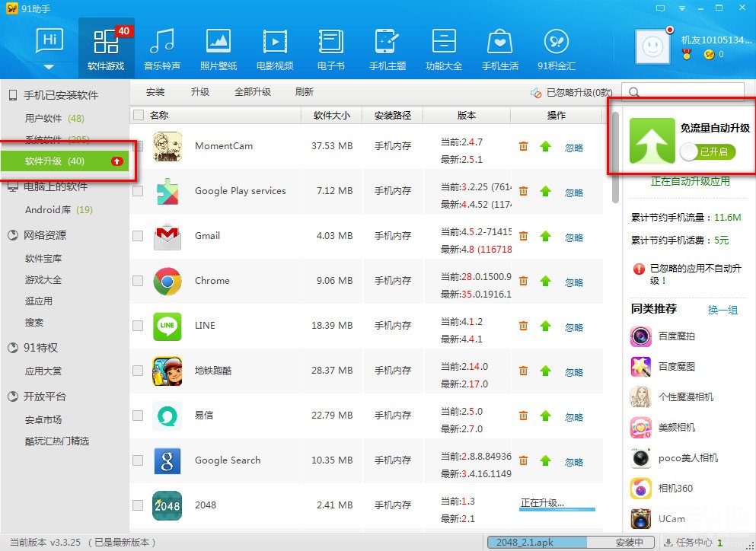
Task: Open the 91积金汇 points section
Action: tap(557, 49)
